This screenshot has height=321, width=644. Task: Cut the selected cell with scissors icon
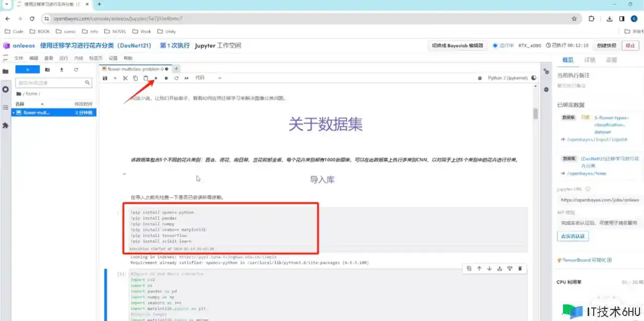tap(125, 78)
